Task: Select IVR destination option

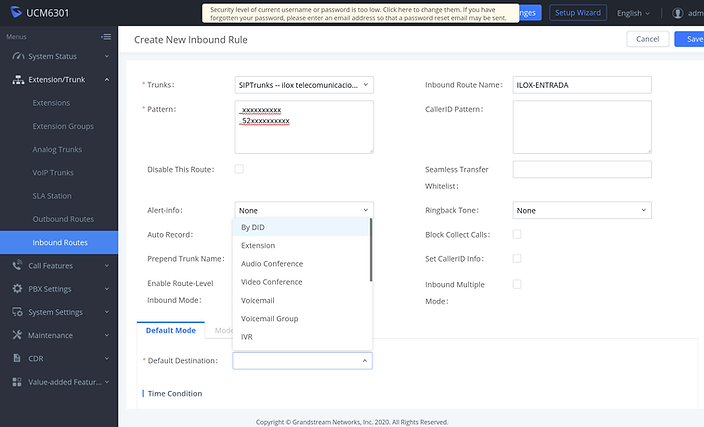Action: 301,337
